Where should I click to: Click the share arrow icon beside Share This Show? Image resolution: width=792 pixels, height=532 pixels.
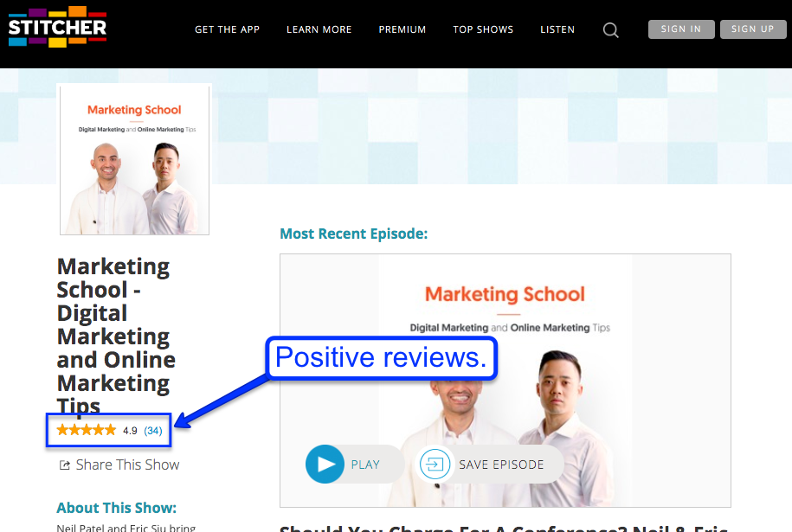click(x=62, y=465)
